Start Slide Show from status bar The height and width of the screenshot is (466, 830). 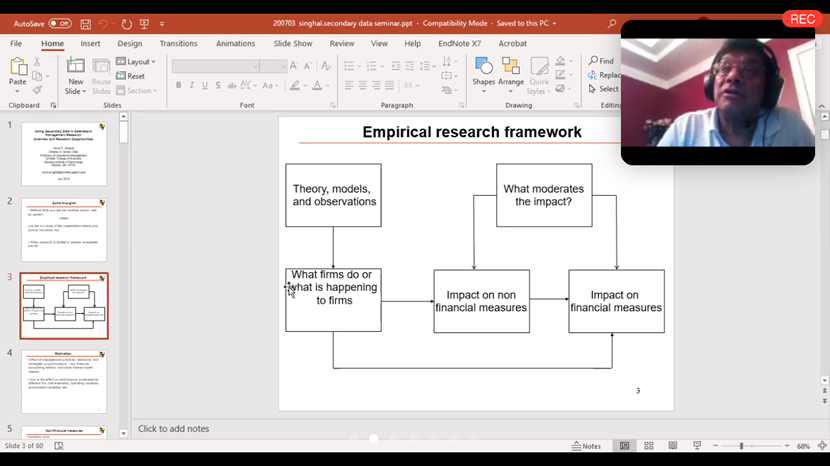(697, 446)
